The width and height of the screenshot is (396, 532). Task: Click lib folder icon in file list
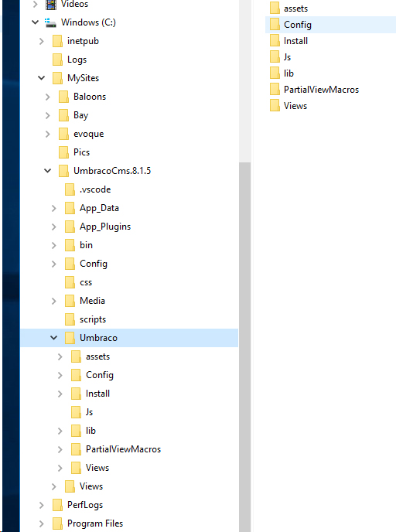point(275,73)
